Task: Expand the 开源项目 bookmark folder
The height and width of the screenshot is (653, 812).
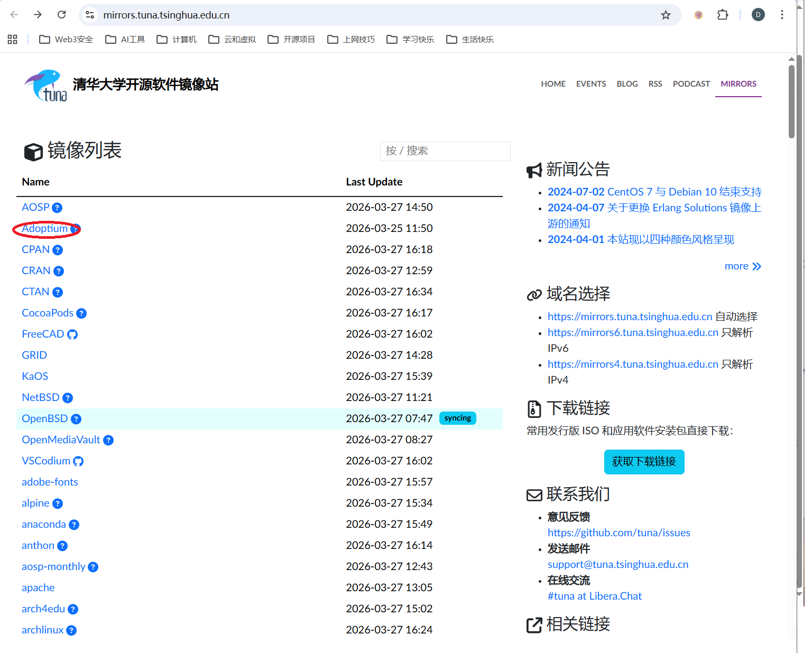Action: point(291,39)
